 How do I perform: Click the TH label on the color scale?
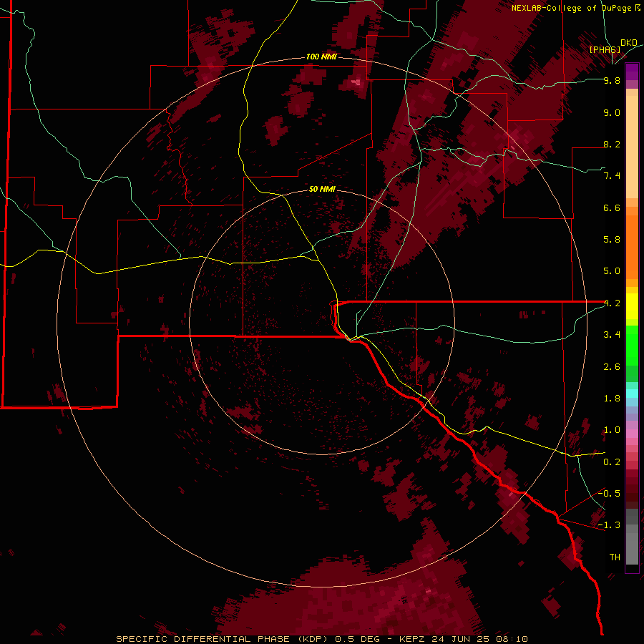click(x=615, y=557)
